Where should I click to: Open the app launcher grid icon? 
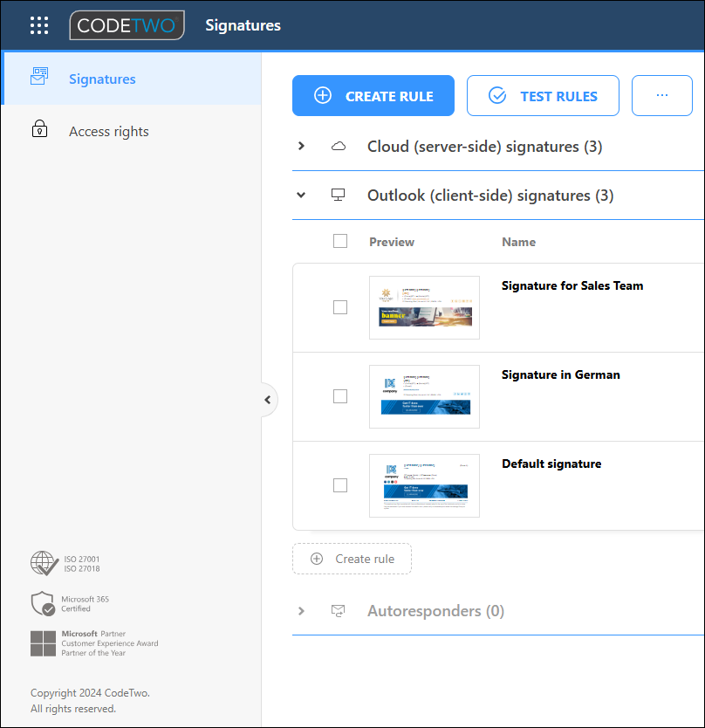(x=39, y=25)
